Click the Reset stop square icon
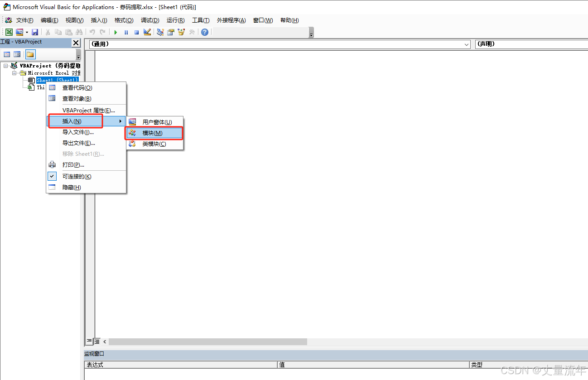This screenshot has width=588, height=380. coord(136,32)
